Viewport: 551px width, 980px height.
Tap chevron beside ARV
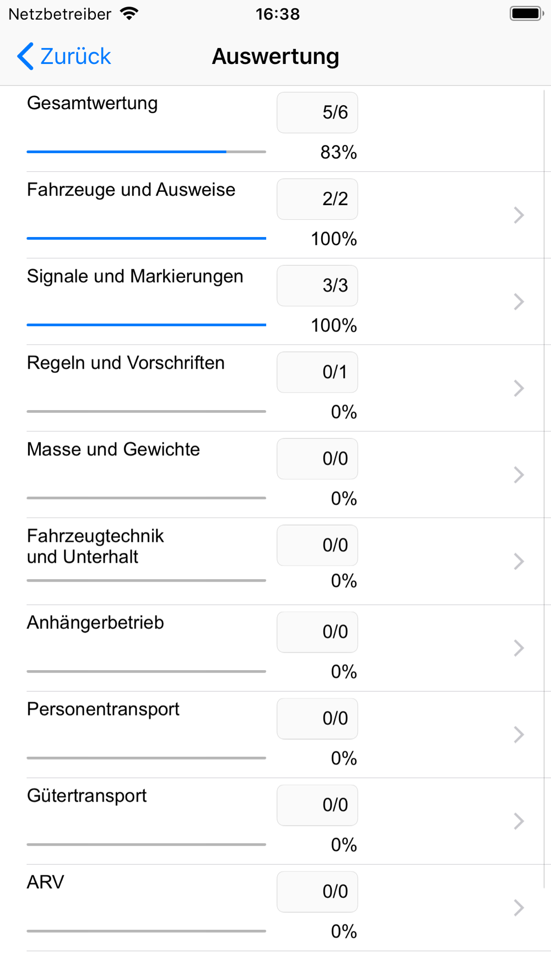coord(518,908)
